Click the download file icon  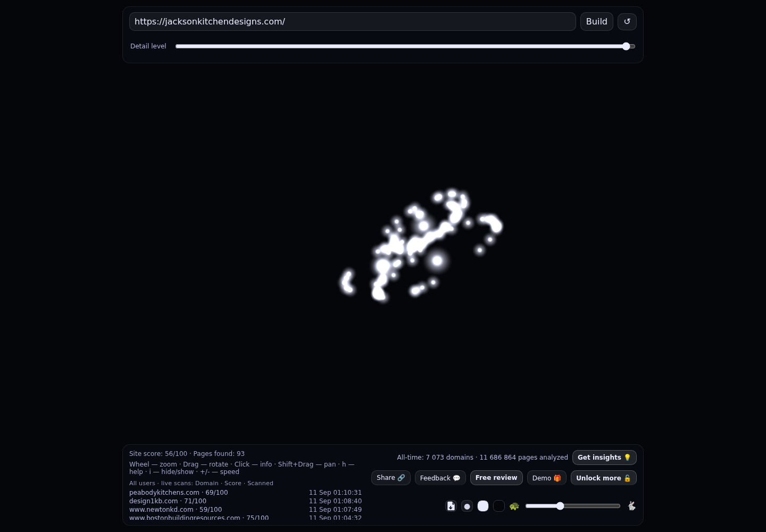tap(451, 506)
